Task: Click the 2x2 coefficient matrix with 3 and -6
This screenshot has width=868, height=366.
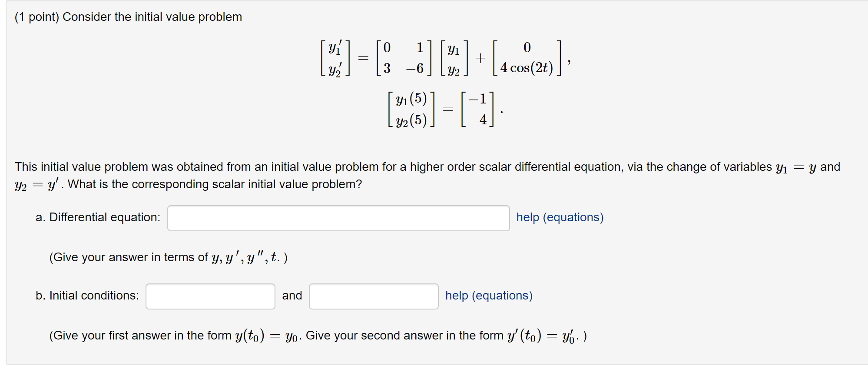Action: tap(404, 58)
